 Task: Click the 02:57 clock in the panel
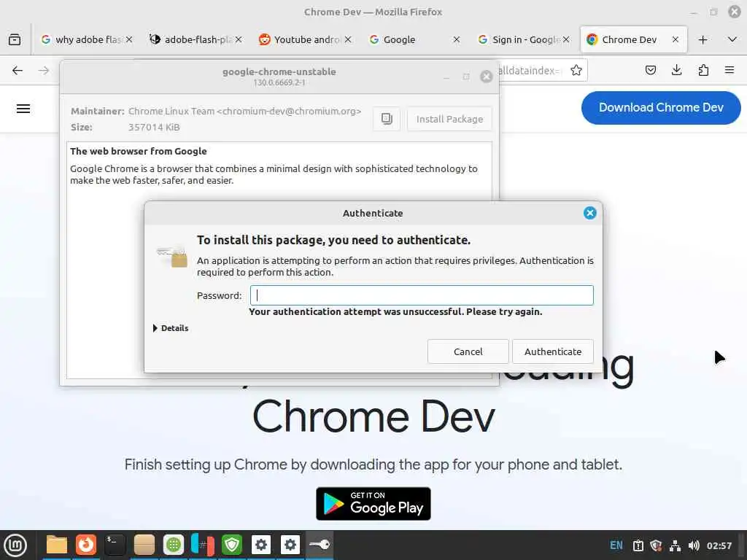pyautogui.click(x=719, y=545)
